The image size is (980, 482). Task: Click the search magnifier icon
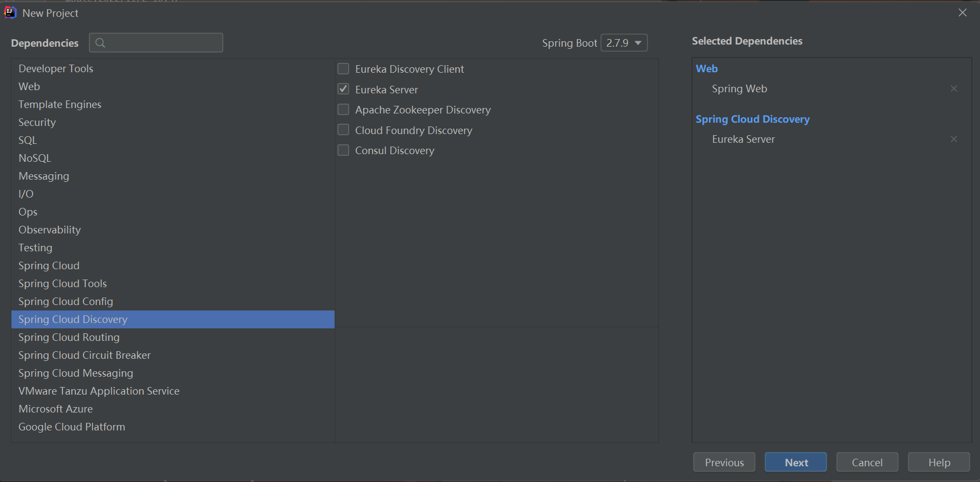pos(100,43)
